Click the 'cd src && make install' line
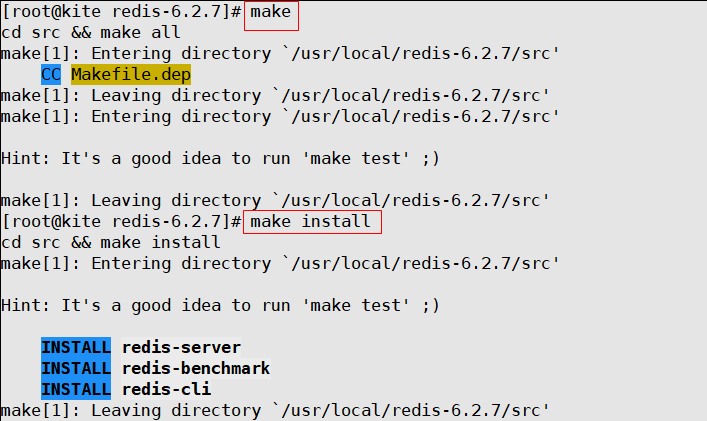The height and width of the screenshot is (421, 707). pos(111,243)
